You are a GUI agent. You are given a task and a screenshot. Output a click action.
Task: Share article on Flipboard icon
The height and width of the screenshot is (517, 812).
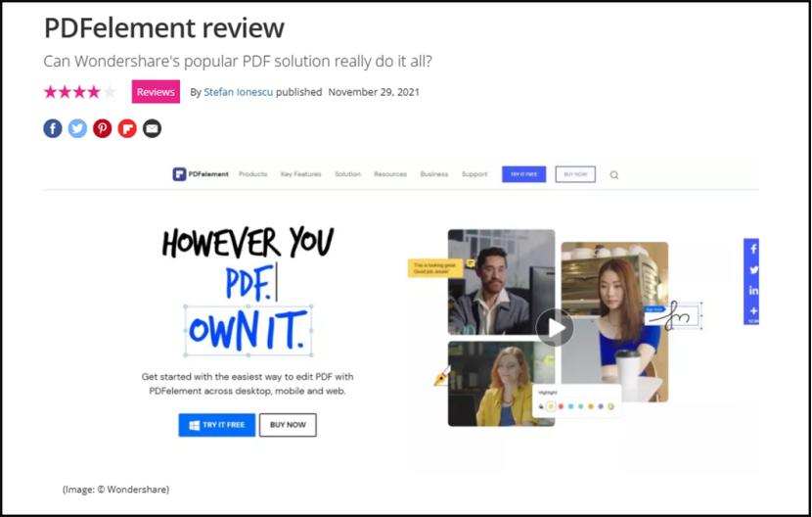[x=127, y=128]
